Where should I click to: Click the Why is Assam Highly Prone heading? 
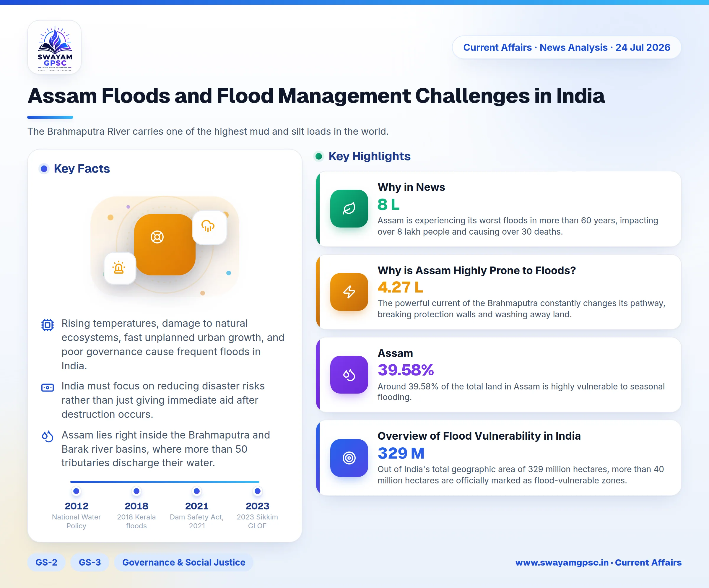(477, 271)
